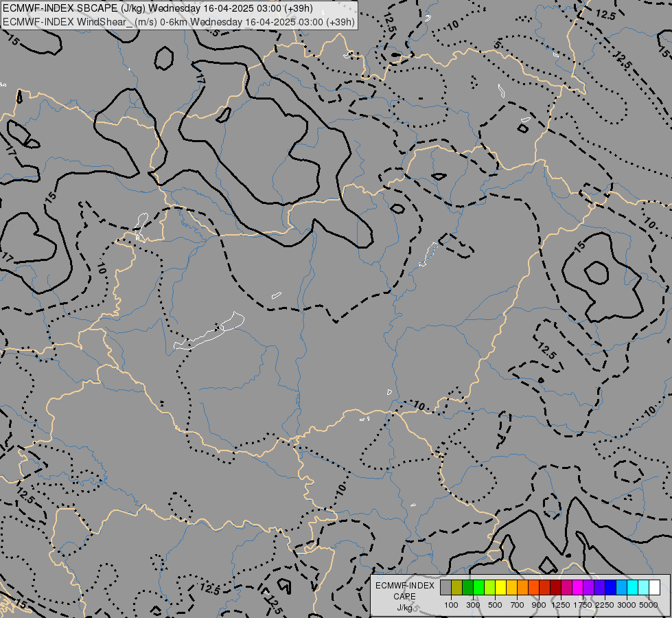Viewport: 672px width, 618px height.
Task: Pick the pure yellow legend swatch
Action: pos(500,588)
